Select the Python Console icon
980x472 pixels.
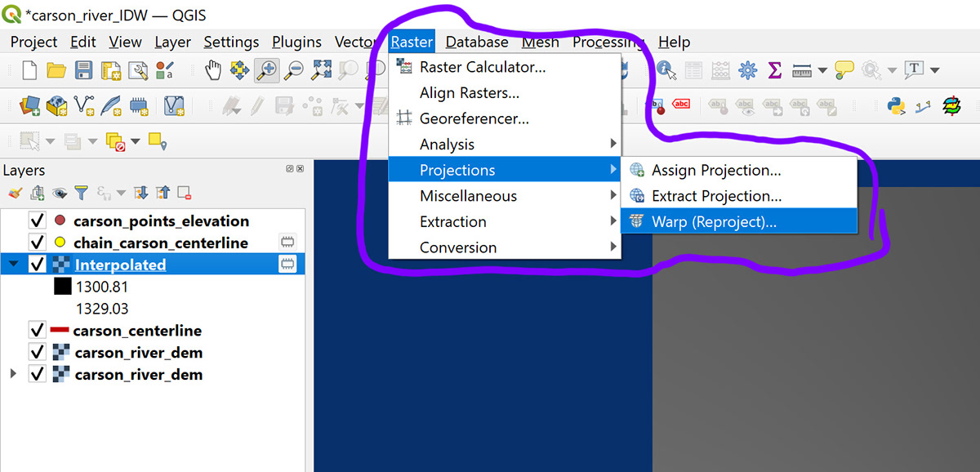coord(896,106)
